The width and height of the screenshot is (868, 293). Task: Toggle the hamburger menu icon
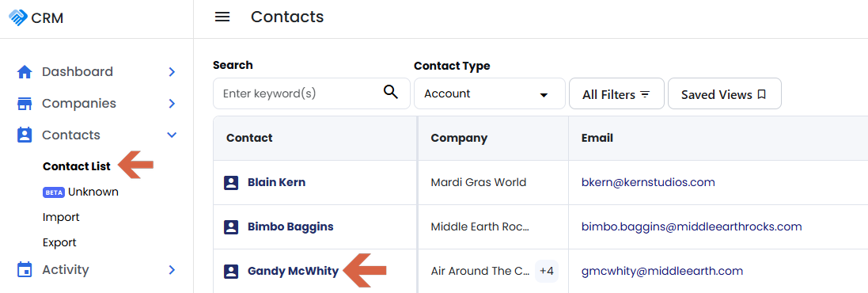(222, 17)
